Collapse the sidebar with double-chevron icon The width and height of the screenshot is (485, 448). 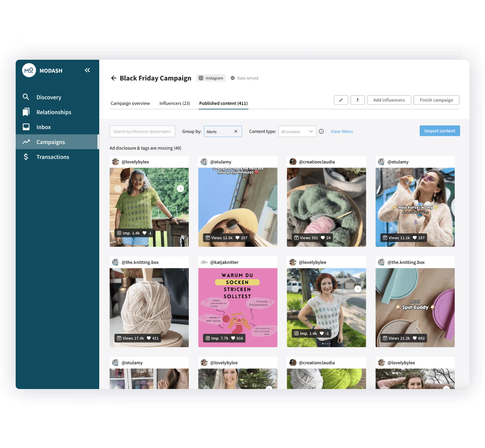(87, 70)
